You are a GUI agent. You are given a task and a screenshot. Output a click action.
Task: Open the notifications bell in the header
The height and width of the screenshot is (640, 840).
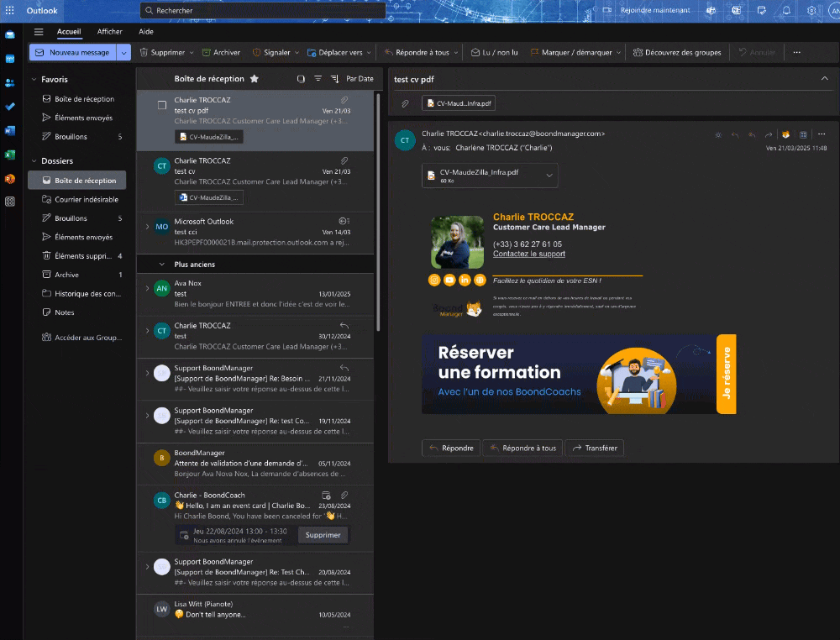(x=786, y=11)
